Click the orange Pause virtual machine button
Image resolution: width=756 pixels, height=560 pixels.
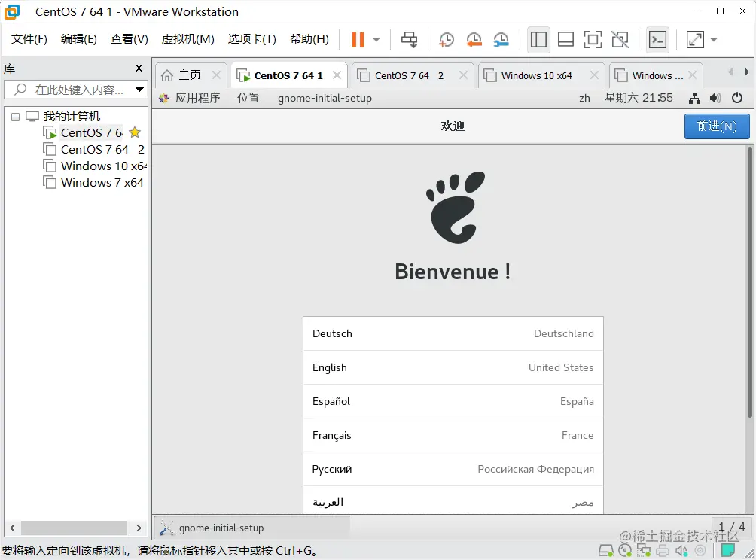(358, 40)
